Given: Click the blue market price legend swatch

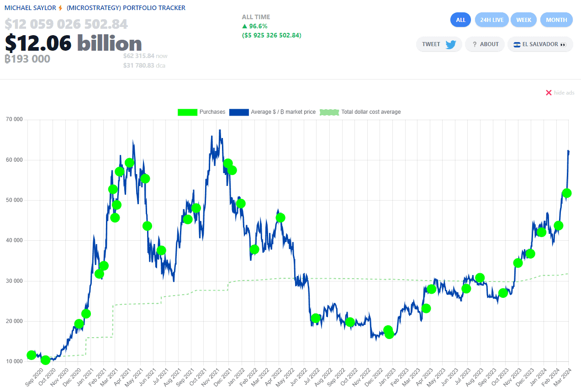Looking at the screenshot, I should tap(239, 112).
